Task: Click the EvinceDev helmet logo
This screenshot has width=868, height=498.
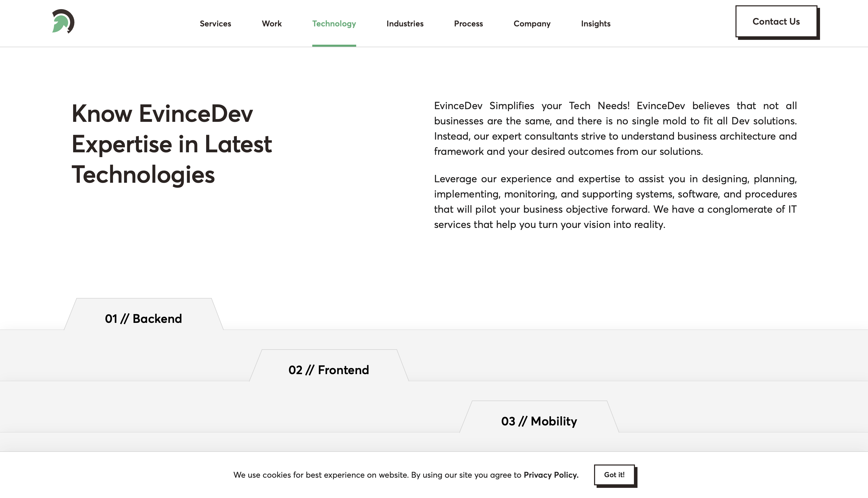Action: point(63,22)
